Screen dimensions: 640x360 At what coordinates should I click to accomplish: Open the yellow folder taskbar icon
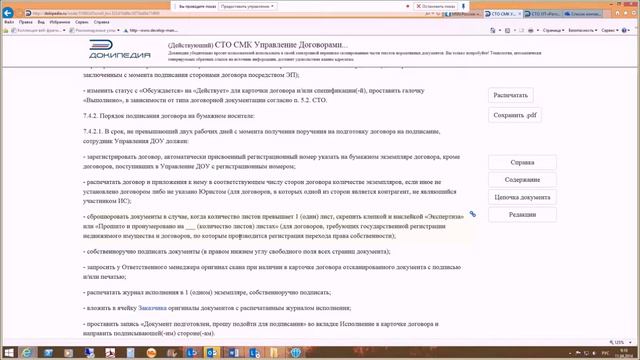coord(275,353)
